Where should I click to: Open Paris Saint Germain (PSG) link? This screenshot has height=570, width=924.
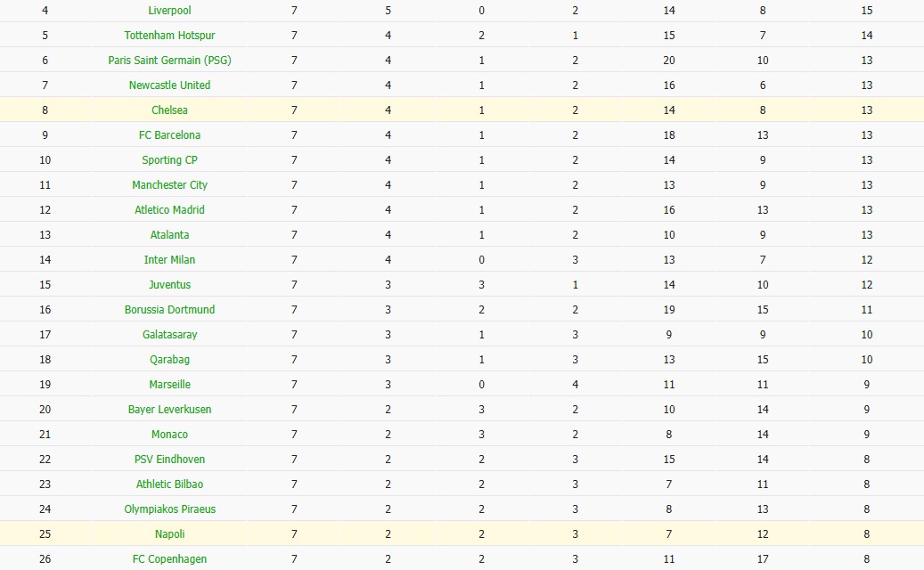[169, 61]
